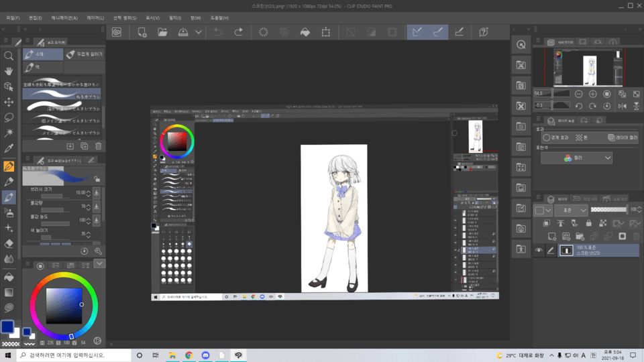Viewport: 644px width, 362px height.
Task: Toggle Lock layer padlock icon
Action: point(588,223)
